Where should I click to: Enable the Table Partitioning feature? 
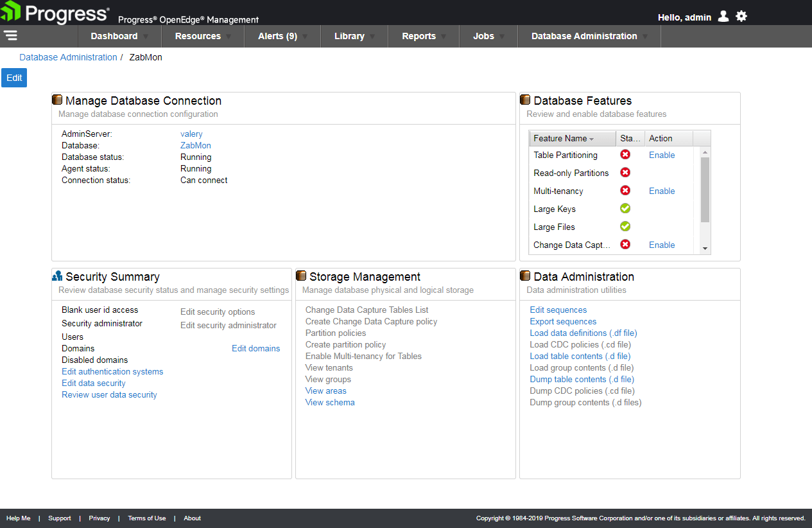pyautogui.click(x=662, y=155)
